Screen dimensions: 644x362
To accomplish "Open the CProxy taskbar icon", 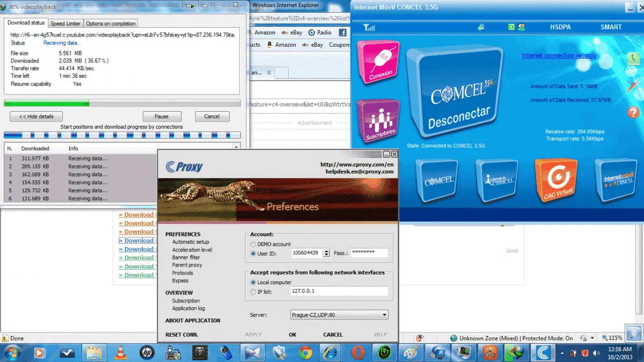I will [542, 352].
